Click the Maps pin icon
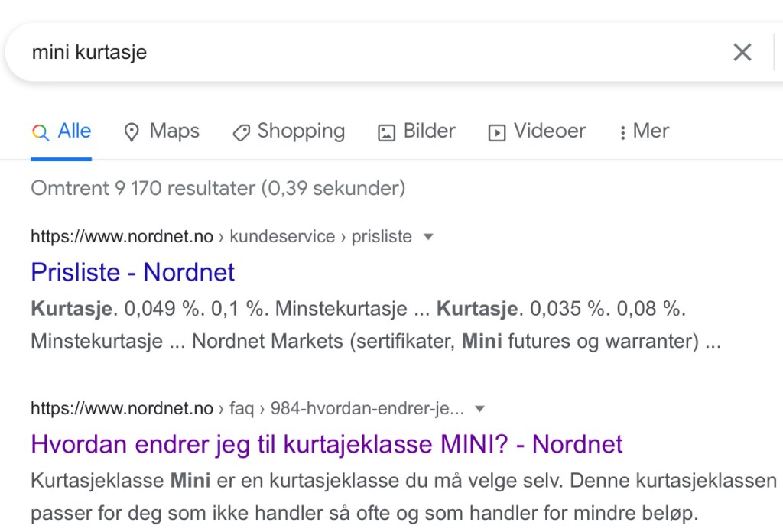 132,132
